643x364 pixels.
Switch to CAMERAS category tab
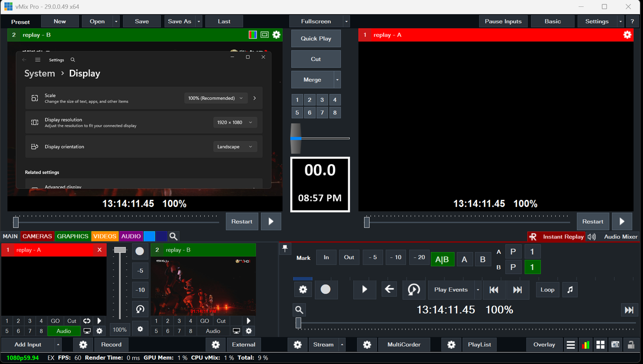[37, 236]
